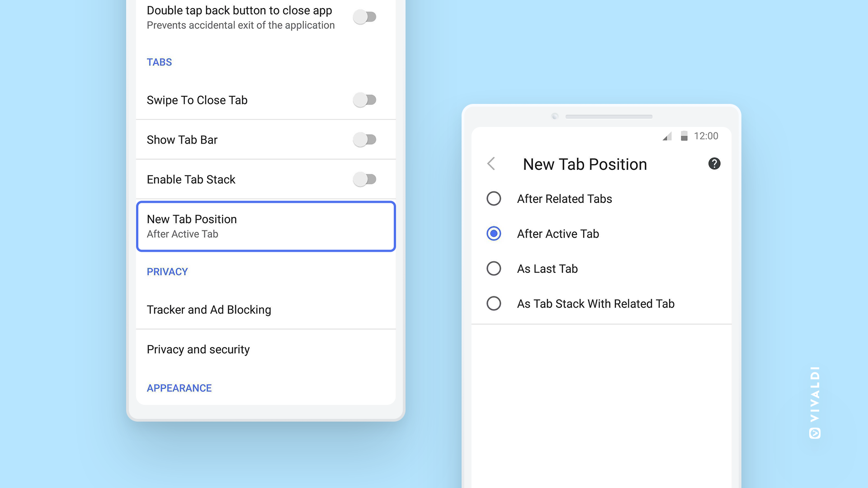Viewport: 868px width, 488px height.
Task: Open Tracker and Ad Blocking settings
Action: [209, 310]
